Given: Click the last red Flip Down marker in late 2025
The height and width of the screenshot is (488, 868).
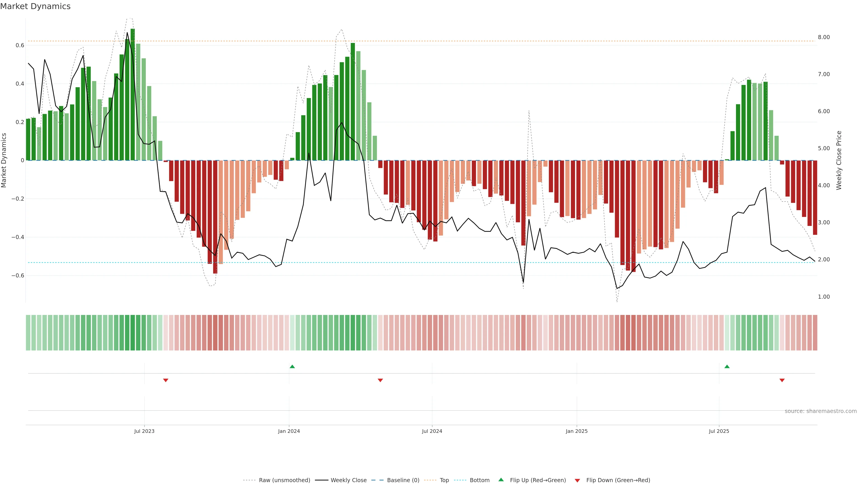Looking at the screenshot, I should (782, 380).
